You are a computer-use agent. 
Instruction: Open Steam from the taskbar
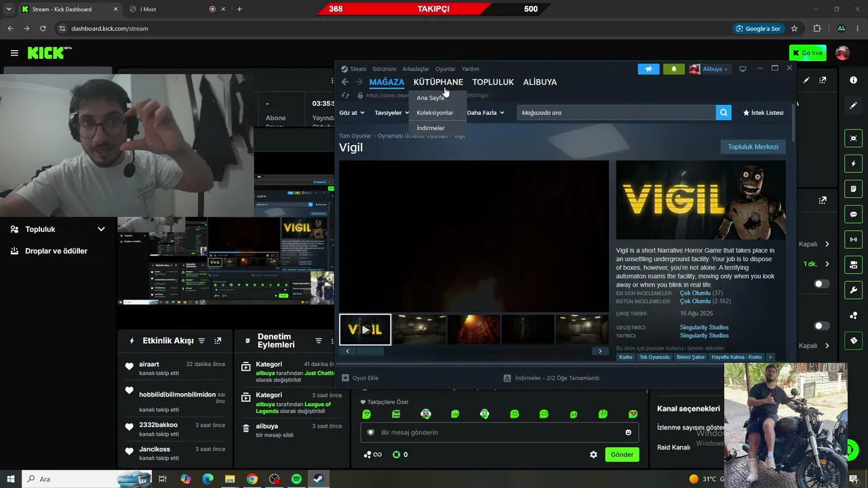tap(319, 479)
